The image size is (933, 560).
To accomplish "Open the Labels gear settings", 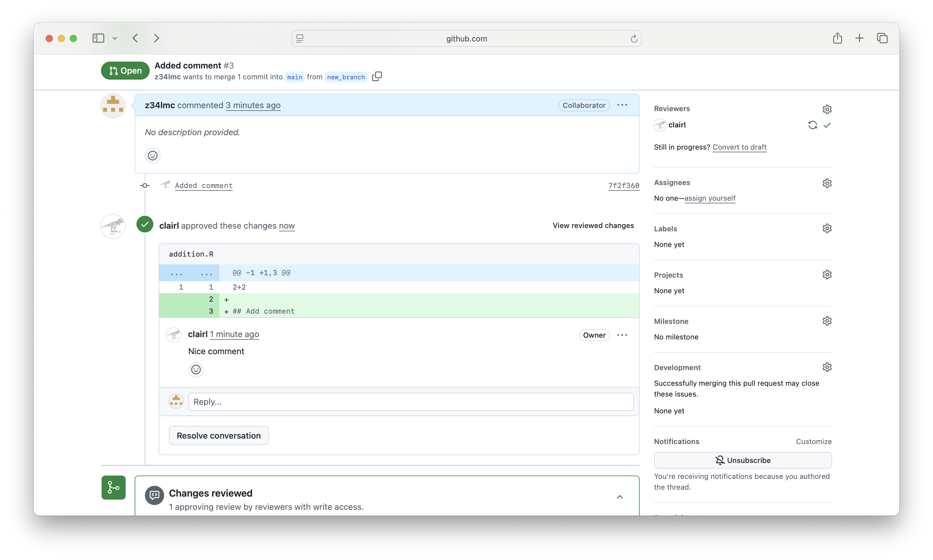I will point(827,229).
